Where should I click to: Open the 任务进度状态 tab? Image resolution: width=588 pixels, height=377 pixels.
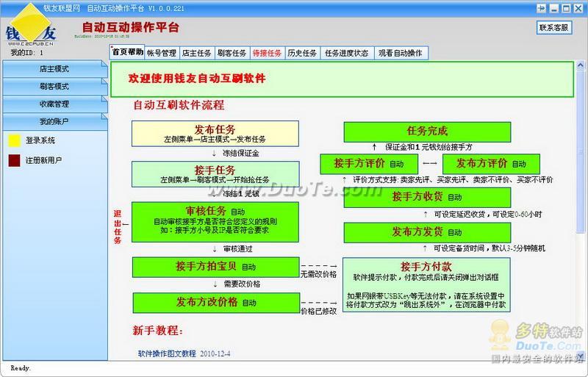347,53
